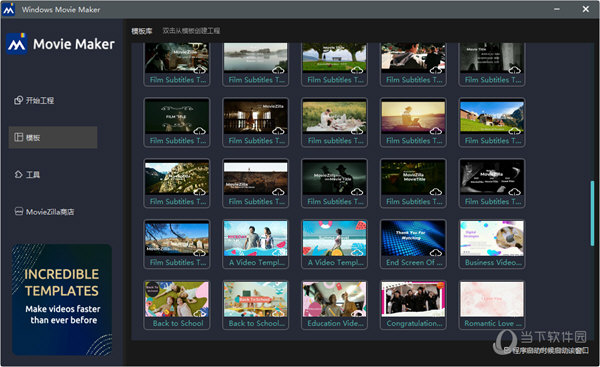Click cloud download icon on Education Vide... card
The height and width of the screenshot is (367, 600).
(357, 314)
